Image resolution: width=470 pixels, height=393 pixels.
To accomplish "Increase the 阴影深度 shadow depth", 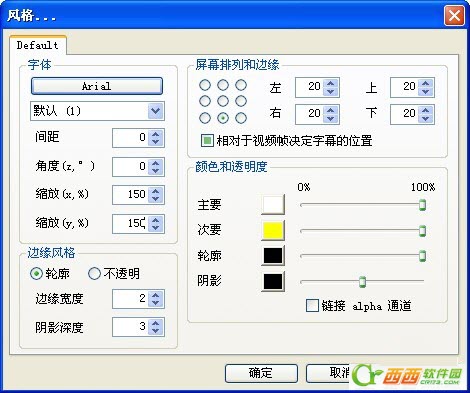I will click(156, 323).
